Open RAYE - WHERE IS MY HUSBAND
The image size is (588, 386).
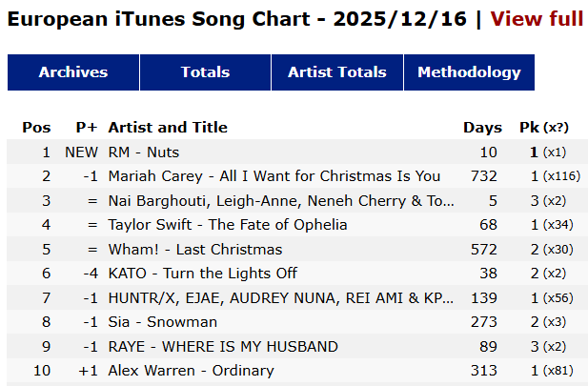(x=223, y=347)
